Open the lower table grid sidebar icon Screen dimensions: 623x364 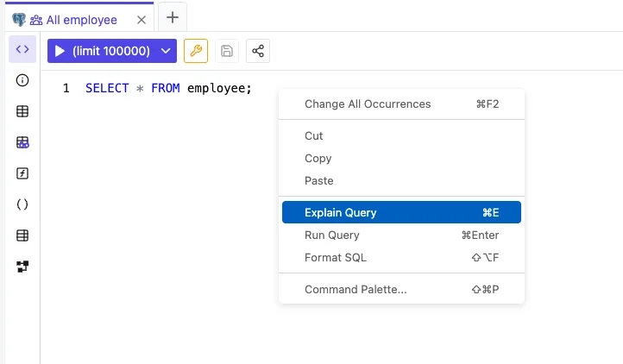pyautogui.click(x=22, y=235)
